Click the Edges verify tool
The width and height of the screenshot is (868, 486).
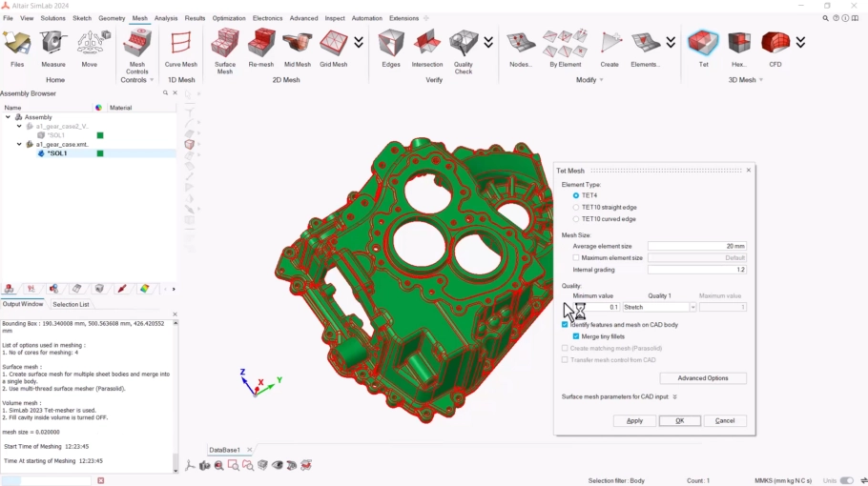[391, 49]
